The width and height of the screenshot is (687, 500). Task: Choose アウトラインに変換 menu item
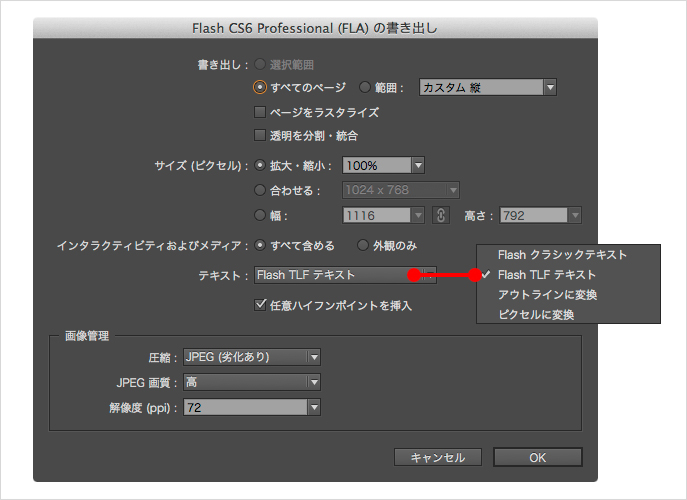(568, 294)
